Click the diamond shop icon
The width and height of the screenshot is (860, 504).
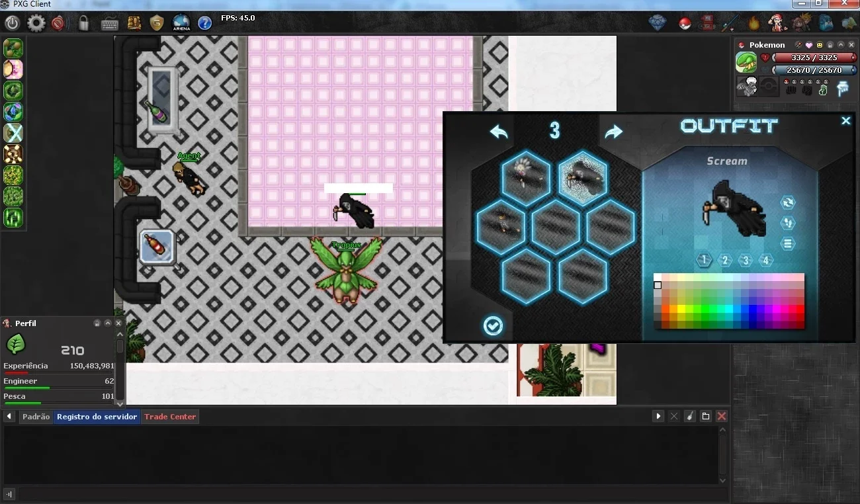658,23
